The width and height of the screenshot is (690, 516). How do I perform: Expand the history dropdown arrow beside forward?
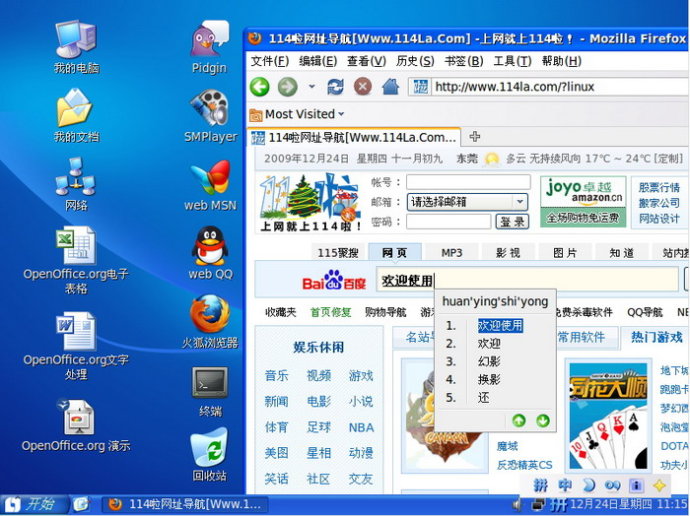[x=312, y=87]
